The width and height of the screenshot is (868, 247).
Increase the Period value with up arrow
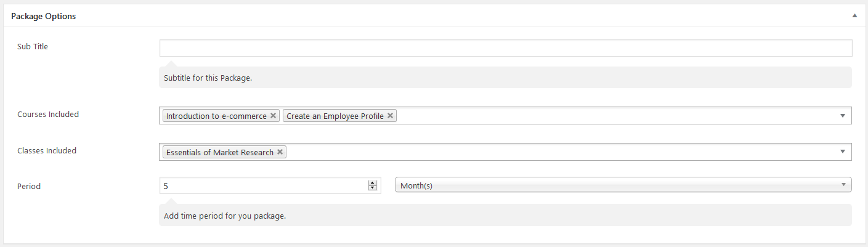(372, 183)
